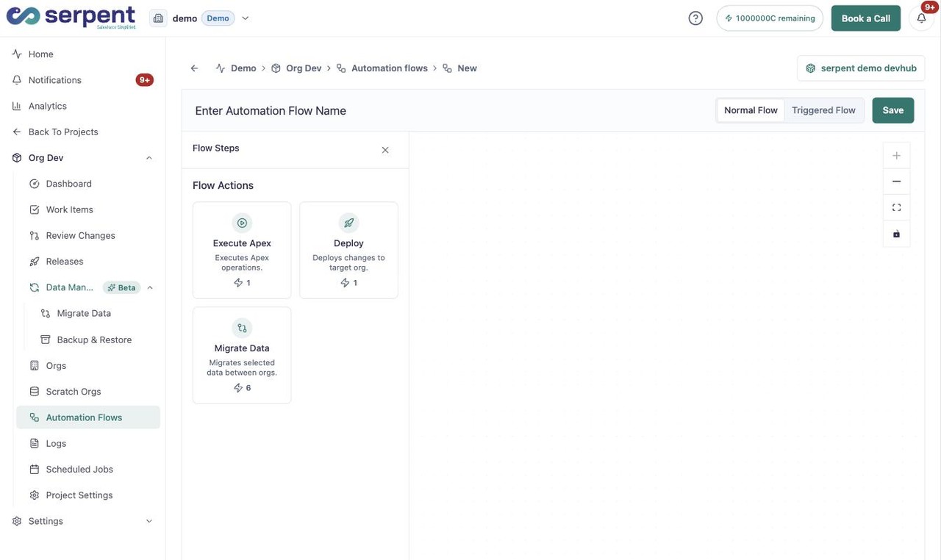The image size is (941, 560).
Task: Add the Deploy action card
Action: (348, 251)
